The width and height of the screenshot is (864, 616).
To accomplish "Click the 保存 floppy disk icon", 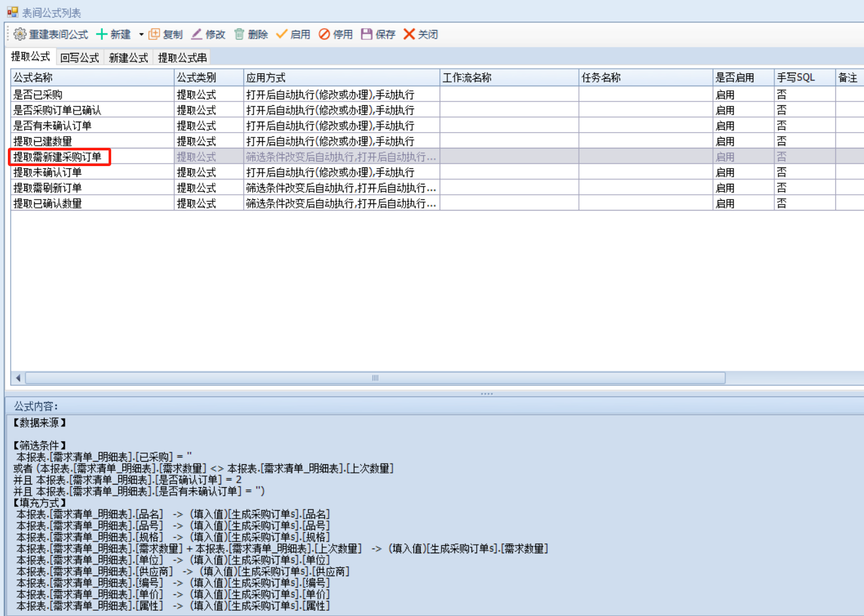I will [366, 34].
